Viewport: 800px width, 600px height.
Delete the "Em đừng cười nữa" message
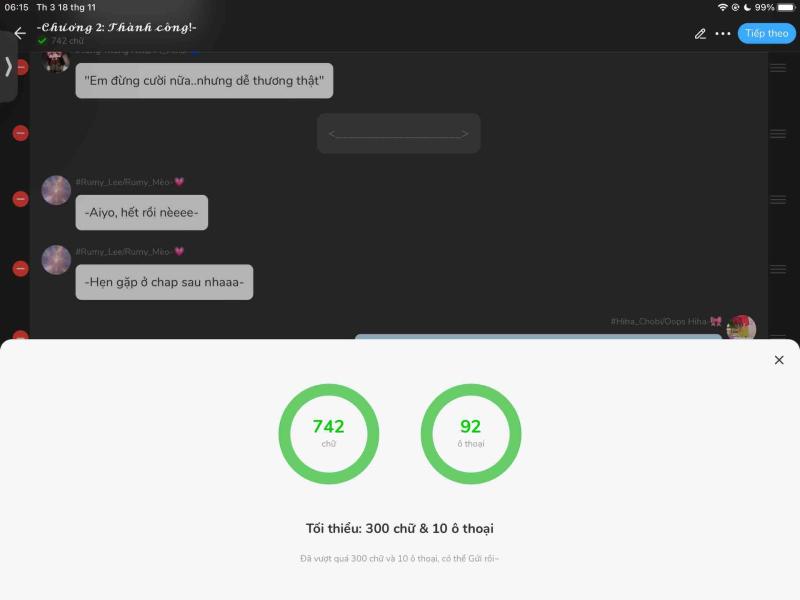(x=21, y=67)
